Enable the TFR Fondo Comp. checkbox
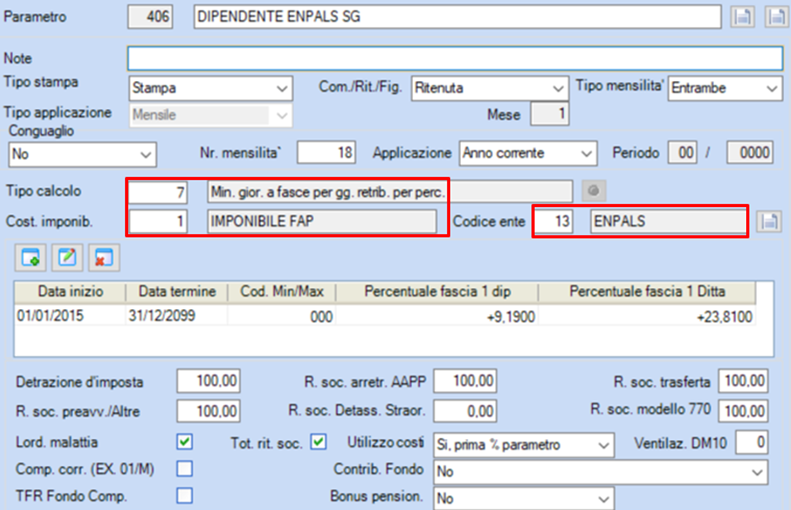The height and width of the screenshot is (510, 791). pos(185,495)
